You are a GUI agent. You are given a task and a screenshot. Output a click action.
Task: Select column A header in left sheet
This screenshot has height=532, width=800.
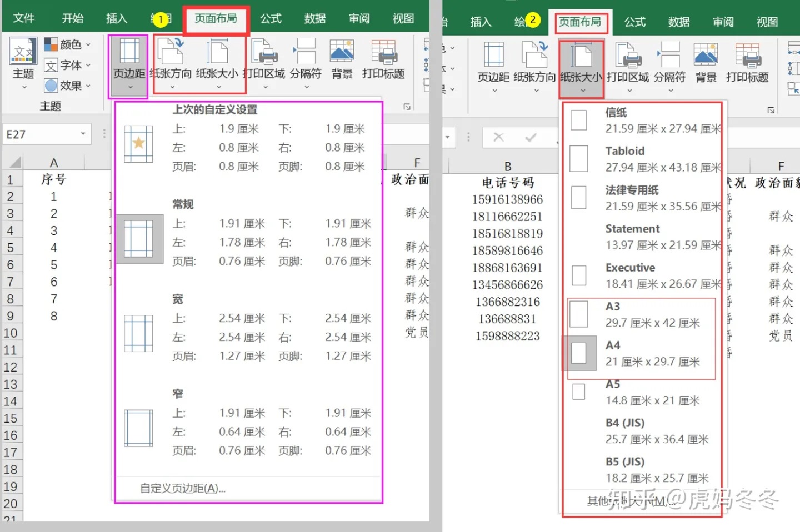54,162
